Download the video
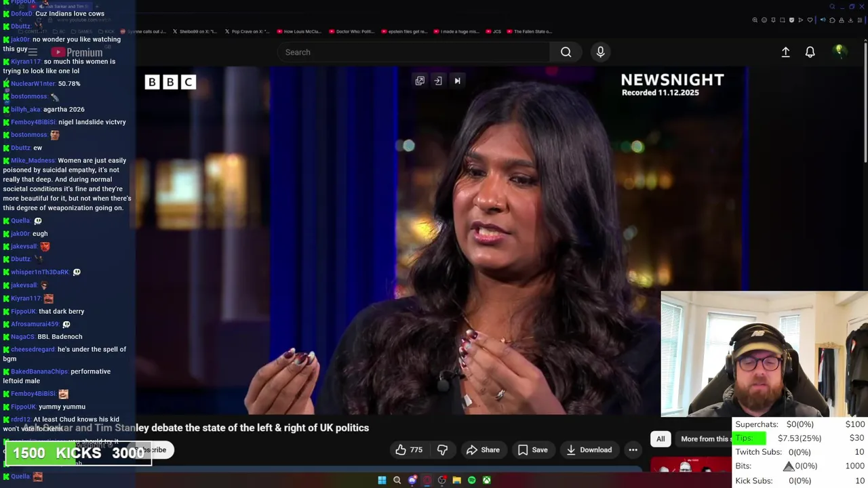This screenshot has height=488, width=868. [x=589, y=449]
